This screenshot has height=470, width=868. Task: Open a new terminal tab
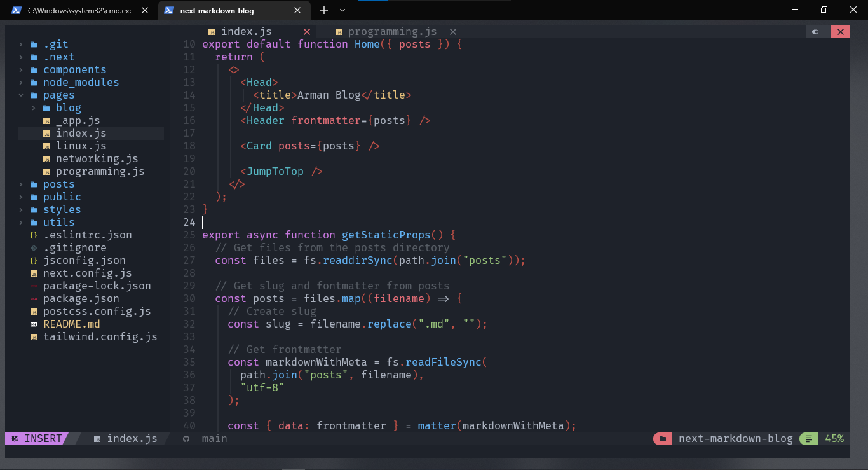(x=324, y=10)
